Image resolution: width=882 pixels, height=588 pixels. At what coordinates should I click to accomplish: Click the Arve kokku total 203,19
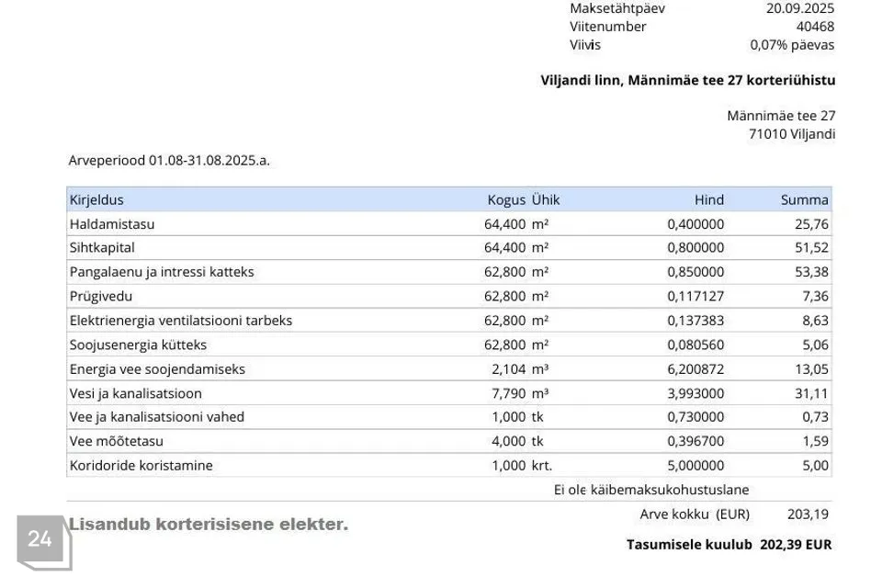coord(808,514)
